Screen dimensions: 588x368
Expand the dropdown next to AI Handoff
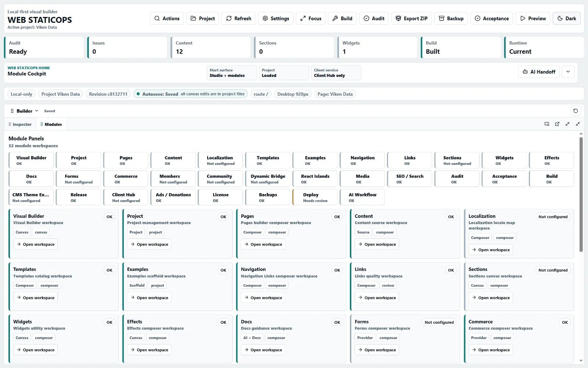click(x=568, y=72)
